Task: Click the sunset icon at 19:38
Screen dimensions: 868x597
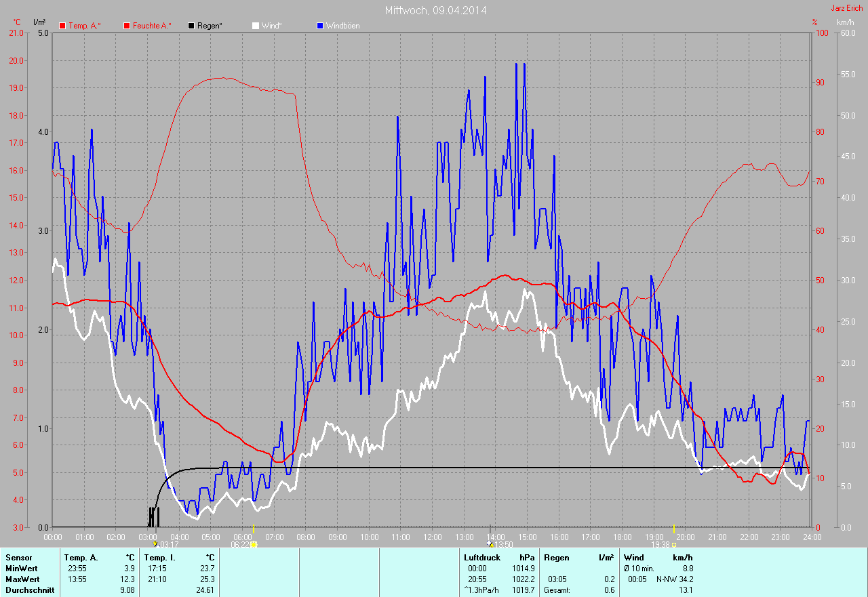Action: [x=674, y=544]
